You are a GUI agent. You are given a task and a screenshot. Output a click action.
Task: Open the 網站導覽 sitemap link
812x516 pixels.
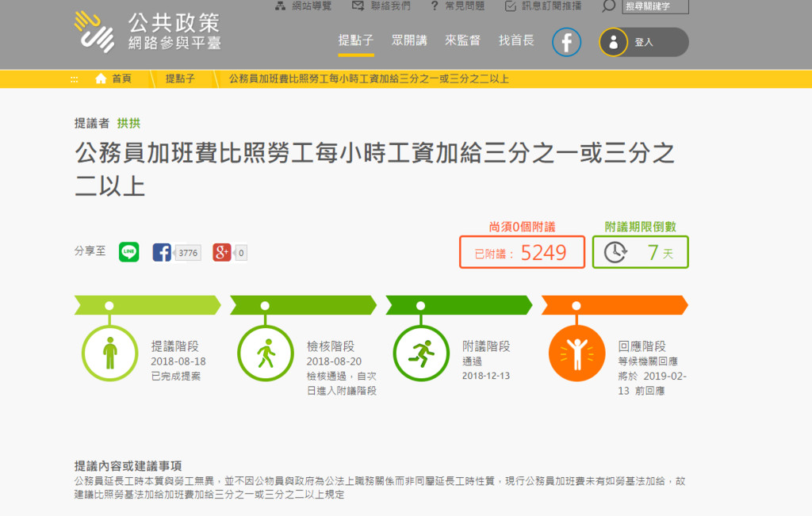pyautogui.click(x=303, y=6)
